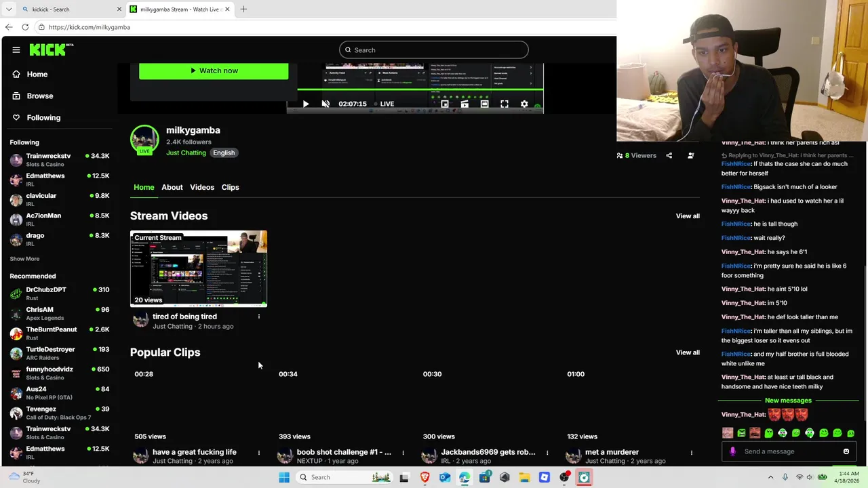The width and height of the screenshot is (868, 488).
Task: Open DrChubzDPT recommended channel
Action: (60, 293)
